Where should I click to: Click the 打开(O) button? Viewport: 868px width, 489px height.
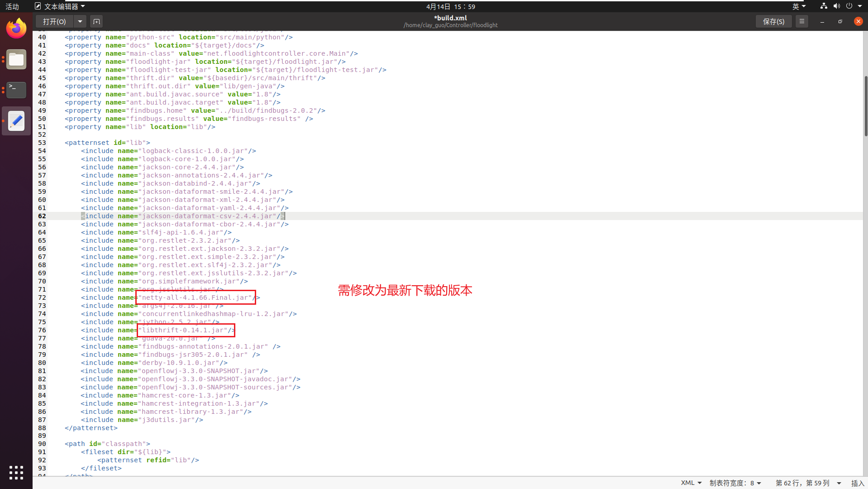tap(54, 21)
